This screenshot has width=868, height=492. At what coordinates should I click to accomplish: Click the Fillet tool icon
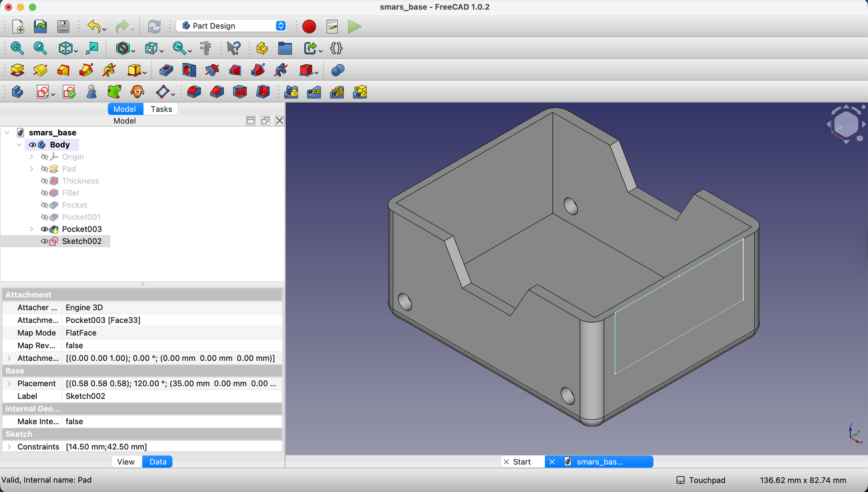click(194, 92)
